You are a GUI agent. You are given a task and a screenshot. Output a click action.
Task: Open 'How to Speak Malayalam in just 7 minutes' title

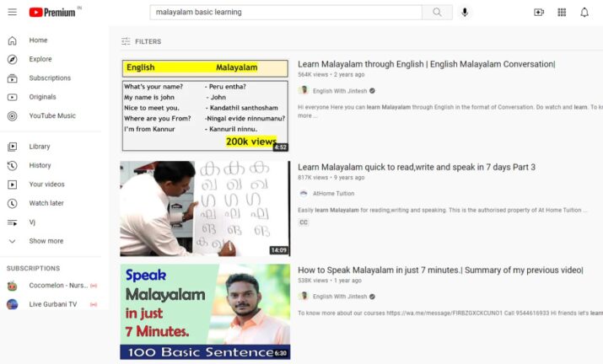click(440, 270)
